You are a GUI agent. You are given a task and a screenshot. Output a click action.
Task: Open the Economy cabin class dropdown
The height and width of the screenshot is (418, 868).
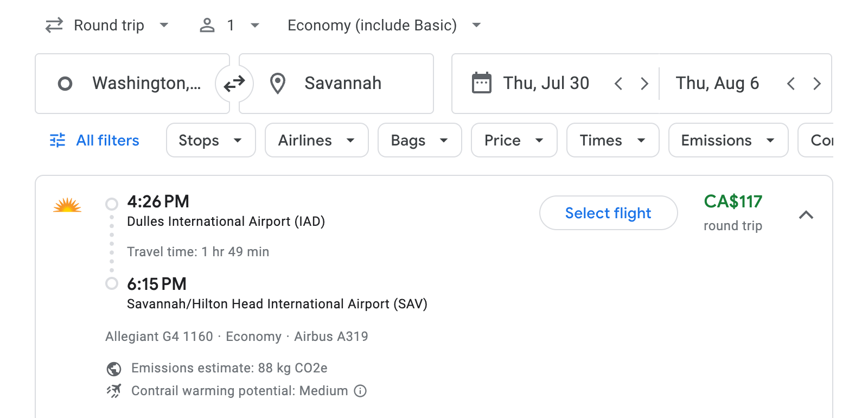pos(382,24)
